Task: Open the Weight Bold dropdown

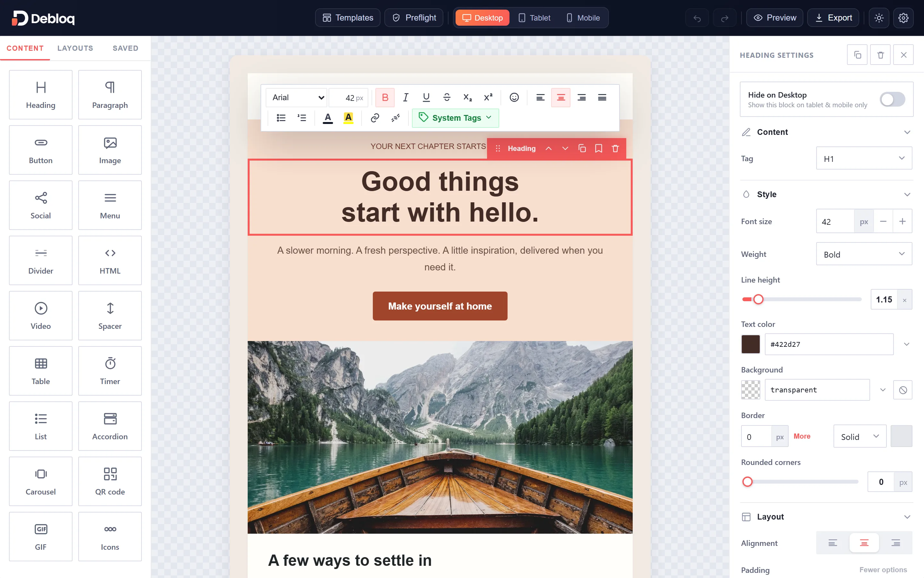Action: [864, 254]
